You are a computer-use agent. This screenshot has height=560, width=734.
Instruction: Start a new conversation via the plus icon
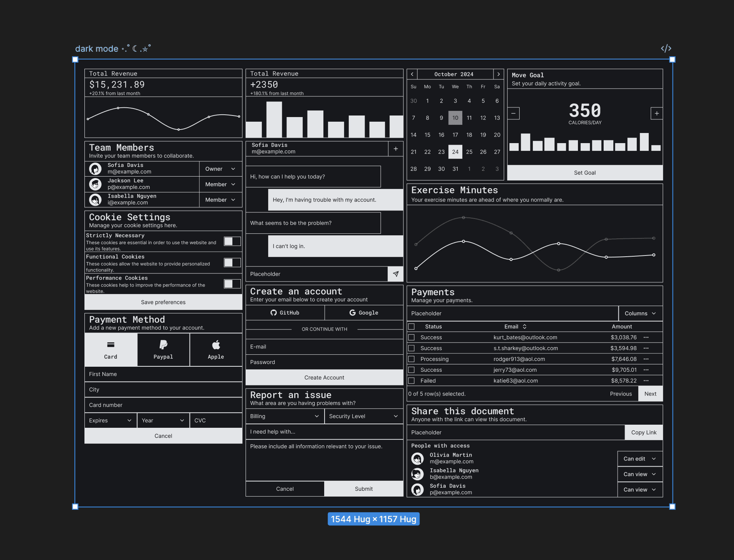[396, 149]
